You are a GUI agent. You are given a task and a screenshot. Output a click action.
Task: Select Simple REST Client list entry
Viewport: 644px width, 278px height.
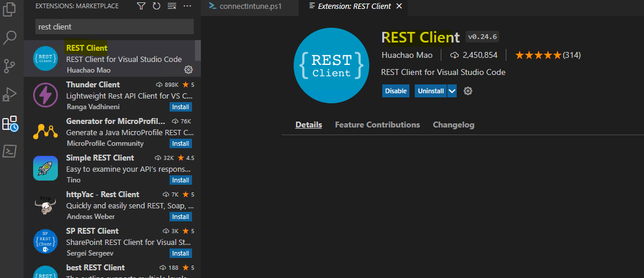tap(112, 168)
